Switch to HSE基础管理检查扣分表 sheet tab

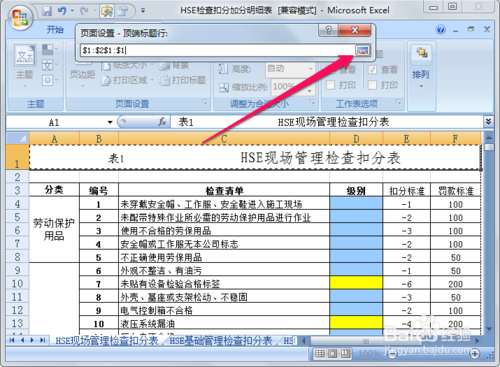221,340
